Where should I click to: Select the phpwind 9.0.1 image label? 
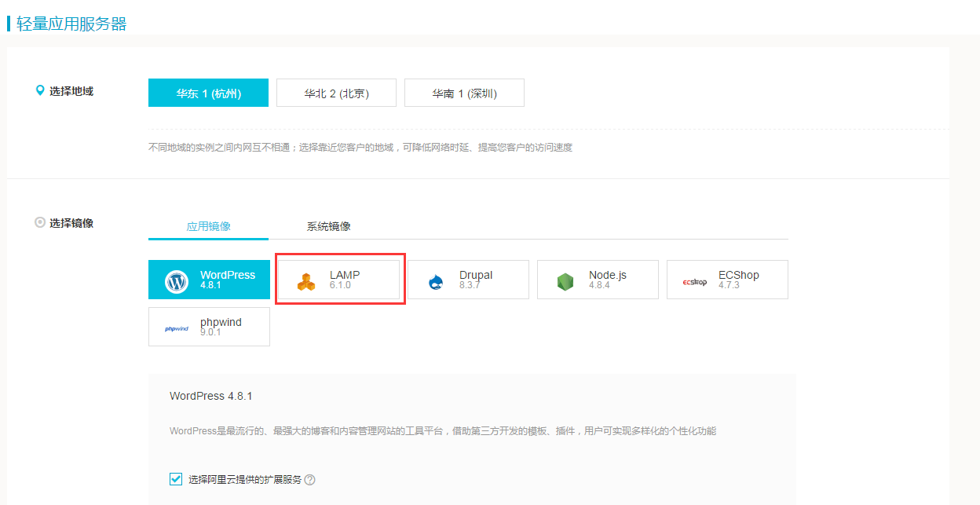(x=221, y=327)
